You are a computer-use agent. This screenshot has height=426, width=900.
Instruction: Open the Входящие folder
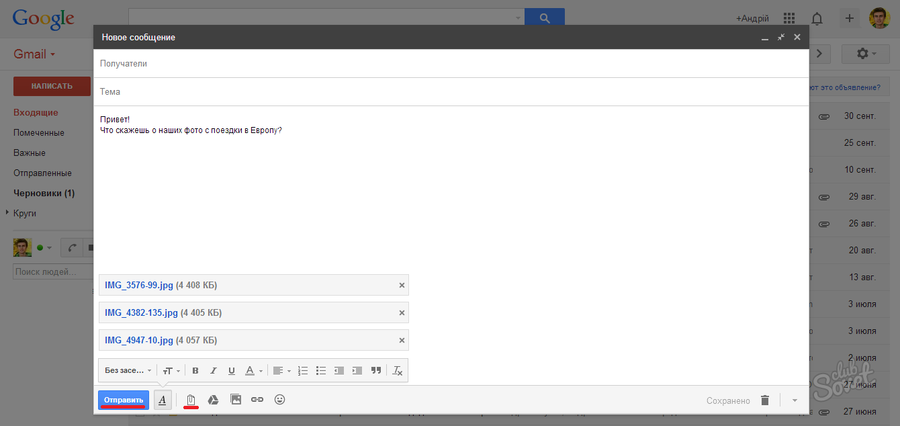(35, 113)
